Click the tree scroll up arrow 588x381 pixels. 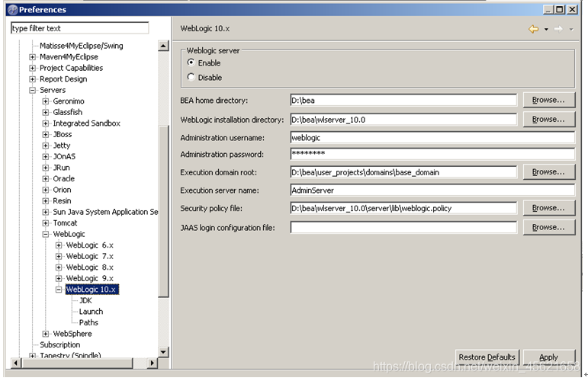click(x=163, y=46)
